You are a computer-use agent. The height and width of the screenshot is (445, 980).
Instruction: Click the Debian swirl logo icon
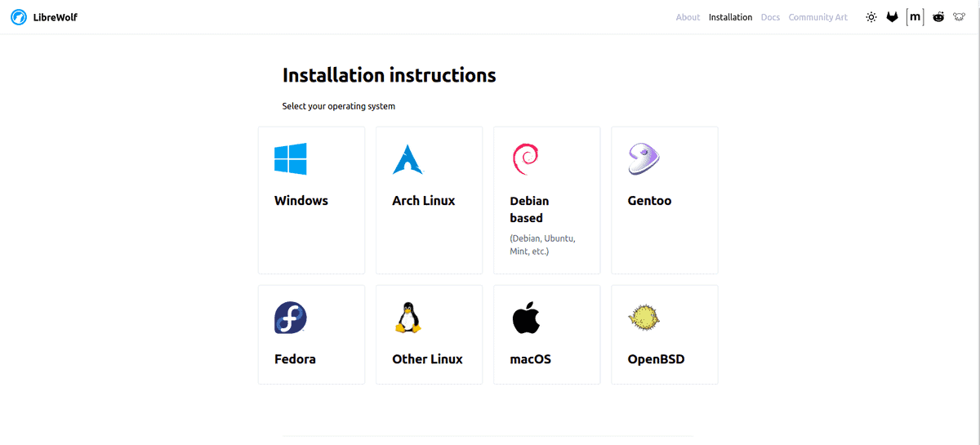coord(525,159)
